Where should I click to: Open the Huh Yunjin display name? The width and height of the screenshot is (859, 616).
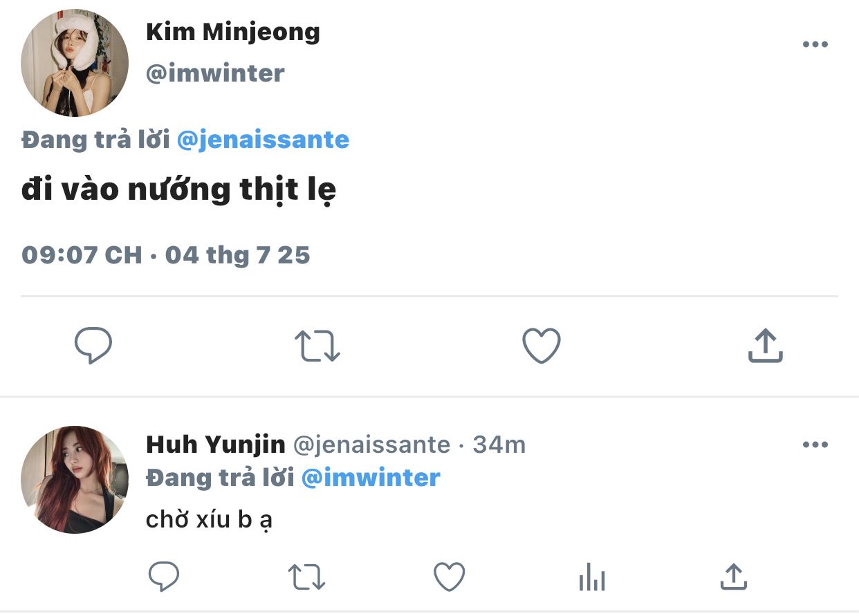point(216,445)
